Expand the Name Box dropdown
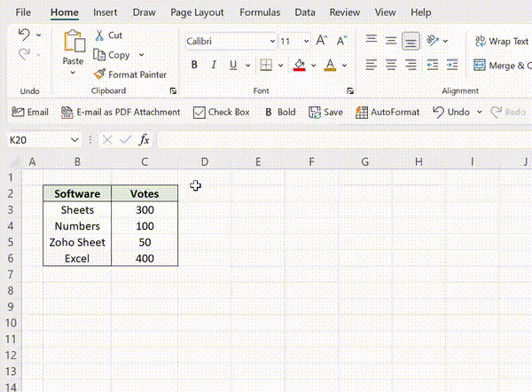Viewport: 532px width, 392px height. pyautogui.click(x=74, y=140)
